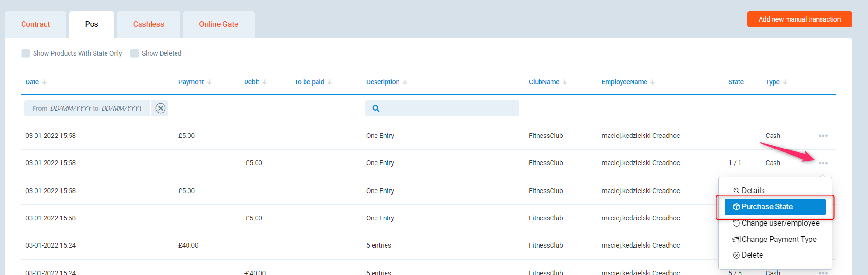Image resolution: width=868 pixels, height=275 pixels.
Task: Open three-dot menu on row with state 1 / 1
Action: (x=823, y=163)
